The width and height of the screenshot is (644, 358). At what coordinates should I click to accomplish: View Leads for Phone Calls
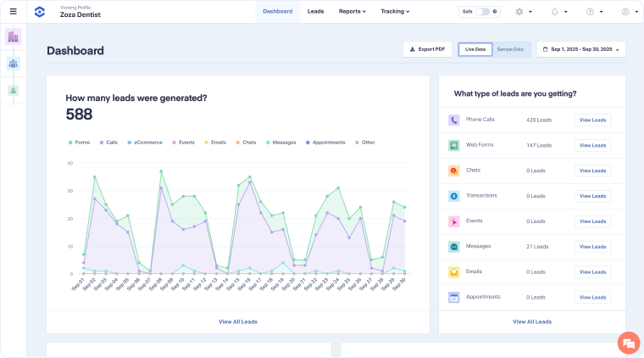coord(592,120)
